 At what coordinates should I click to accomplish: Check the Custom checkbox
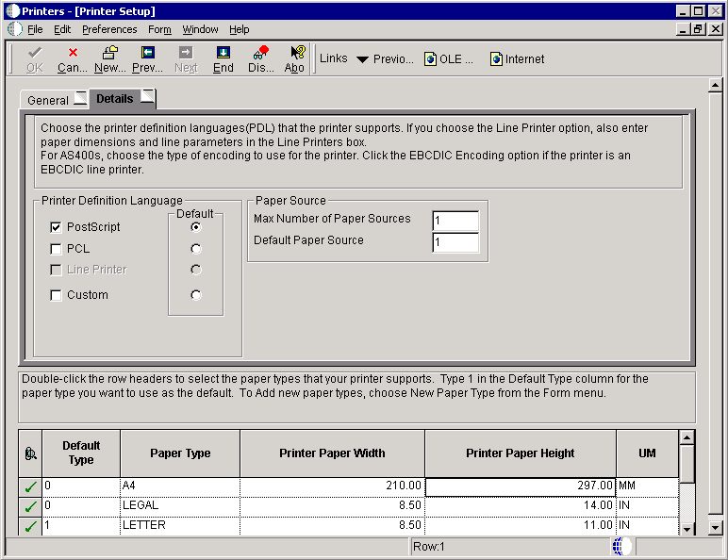point(56,295)
